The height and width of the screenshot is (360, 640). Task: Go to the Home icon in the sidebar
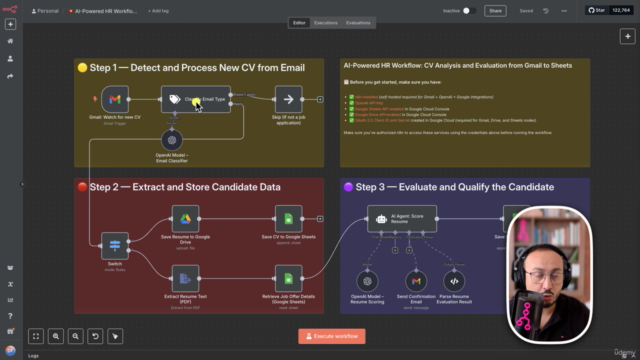pyautogui.click(x=10, y=41)
